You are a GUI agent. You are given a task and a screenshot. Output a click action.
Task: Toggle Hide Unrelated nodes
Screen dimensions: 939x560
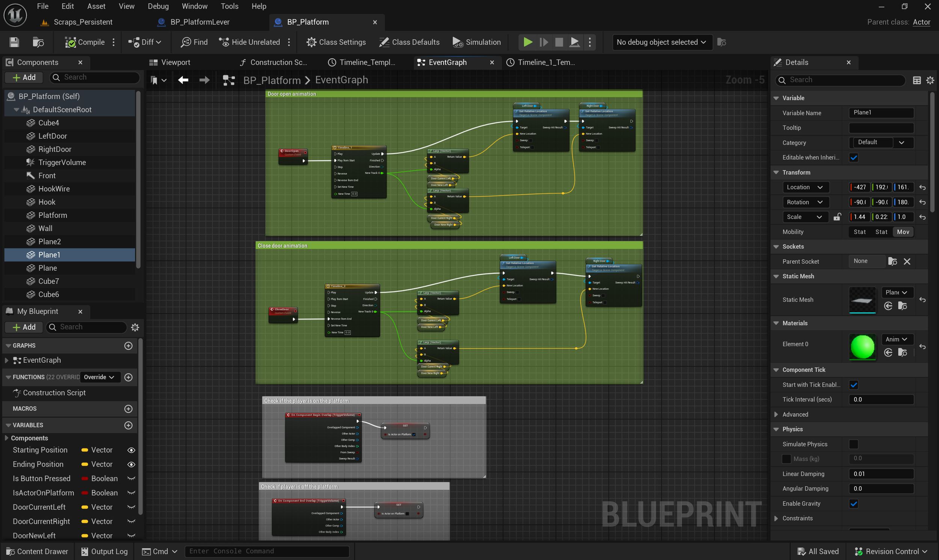click(249, 42)
